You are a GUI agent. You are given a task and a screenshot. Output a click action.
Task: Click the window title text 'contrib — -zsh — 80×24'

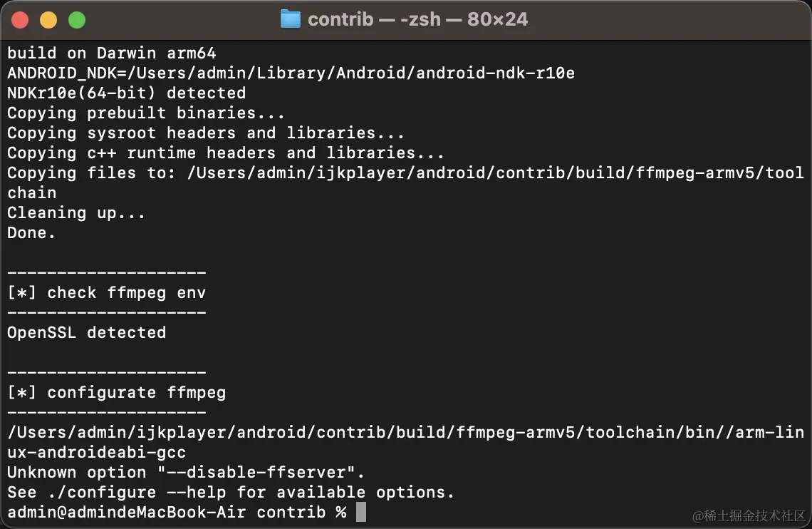point(418,19)
